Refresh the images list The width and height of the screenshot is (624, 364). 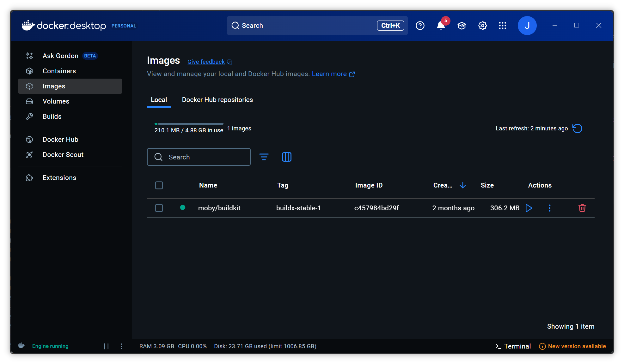[x=577, y=128]
